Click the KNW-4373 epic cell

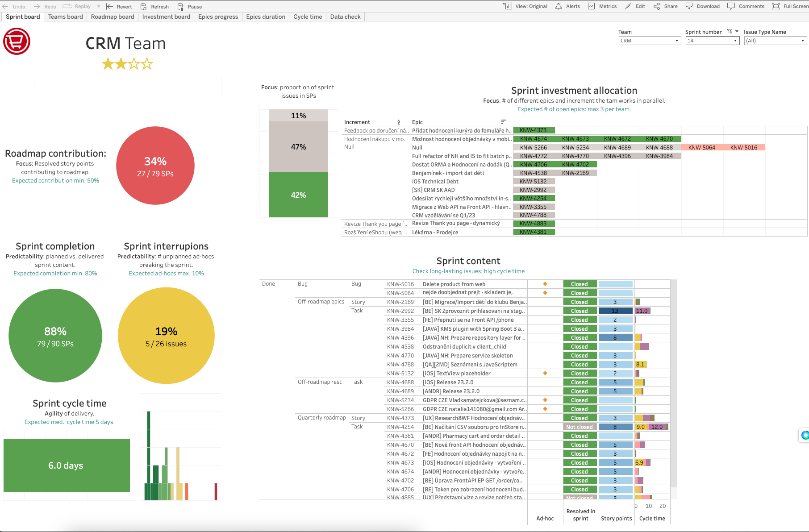[534, 130]
